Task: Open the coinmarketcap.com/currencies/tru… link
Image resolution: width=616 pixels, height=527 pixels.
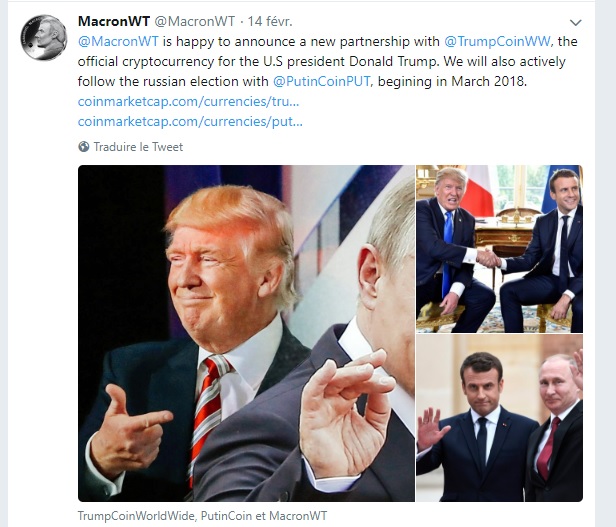Action: (x=189, y=101)
